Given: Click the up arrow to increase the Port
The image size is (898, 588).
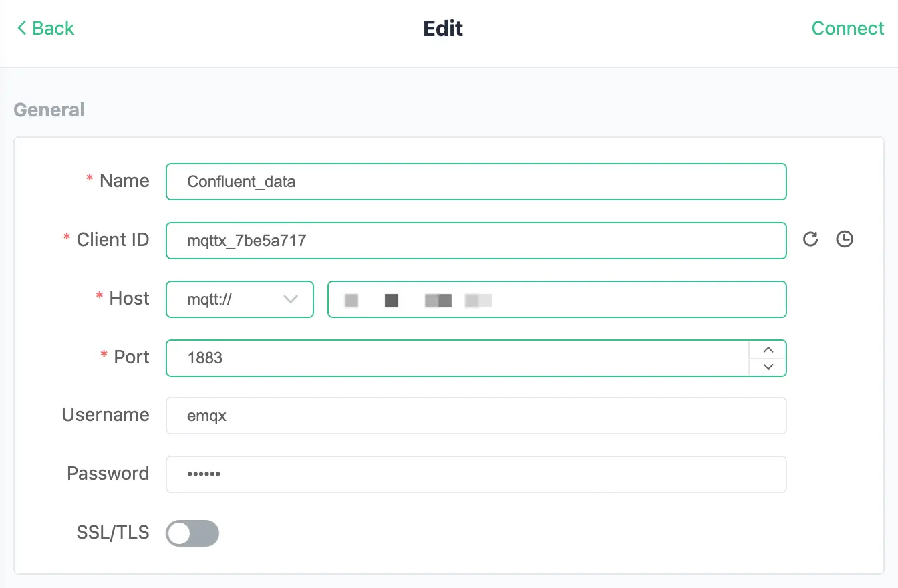Looking at the screenshot, I should click(x=768, y=349).
